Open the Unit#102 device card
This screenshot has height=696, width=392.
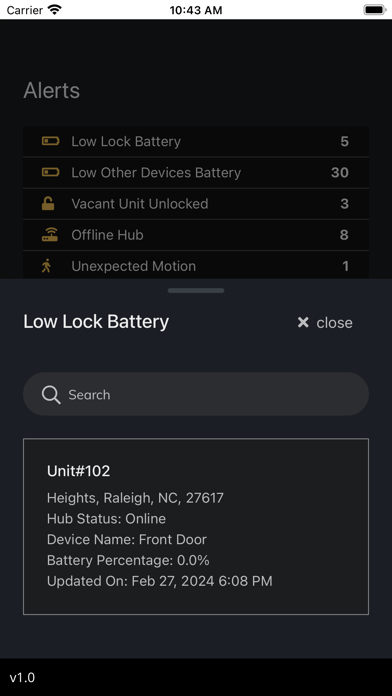point(196,526)
